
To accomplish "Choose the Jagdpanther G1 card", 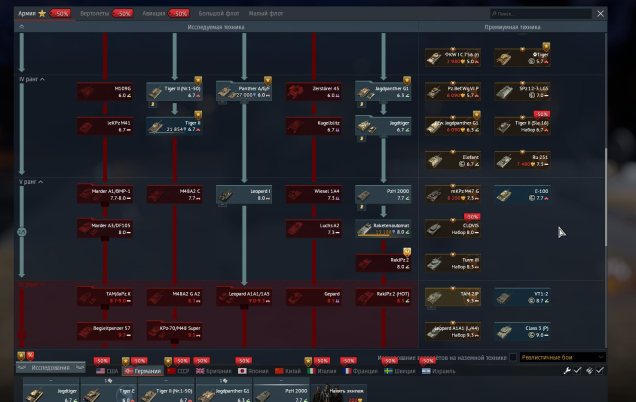I will (x=382, y=91).
